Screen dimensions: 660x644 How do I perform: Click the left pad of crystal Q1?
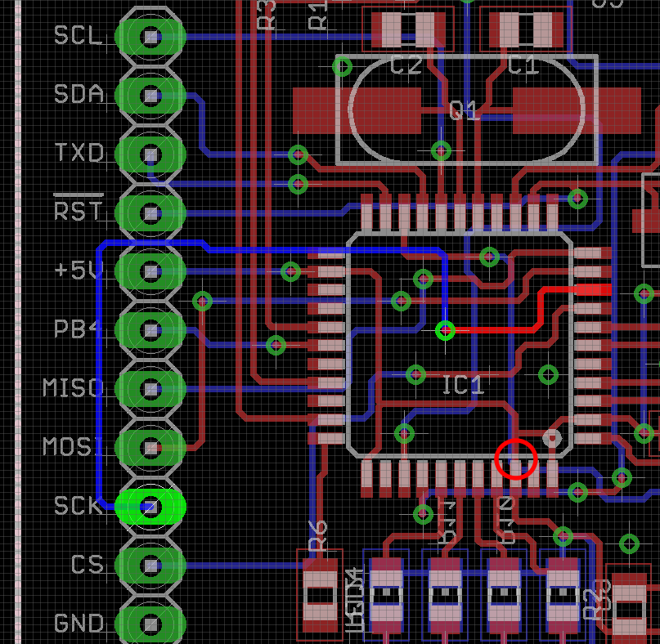(357, 110)
